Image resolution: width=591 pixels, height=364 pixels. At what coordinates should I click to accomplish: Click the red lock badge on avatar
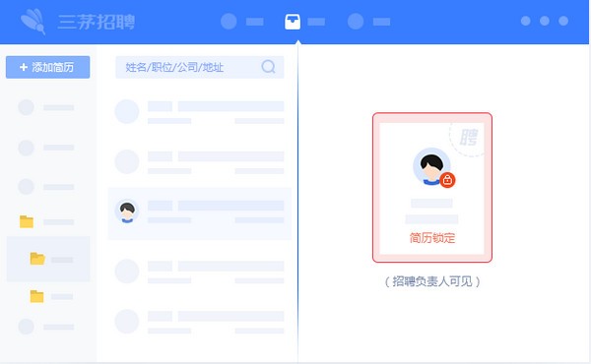447,180
